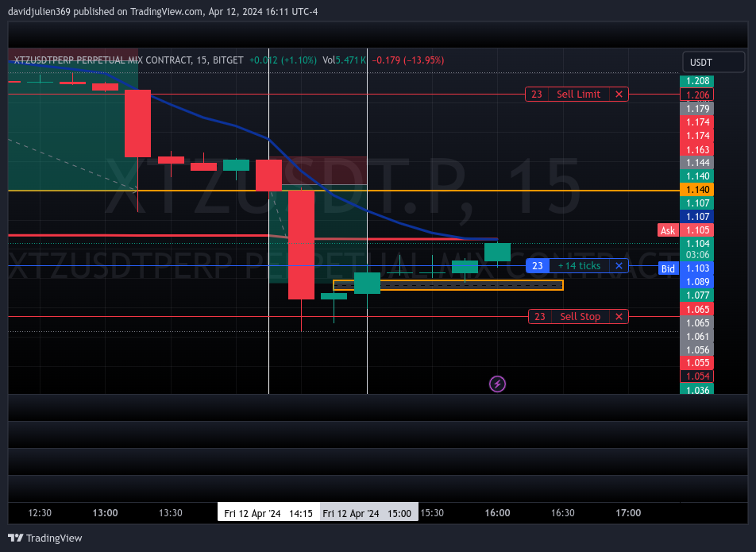Click quantity 23 on the +14 ticks position
The height and width of the screenshot is (552, 756).
click(x=538, y=265)
